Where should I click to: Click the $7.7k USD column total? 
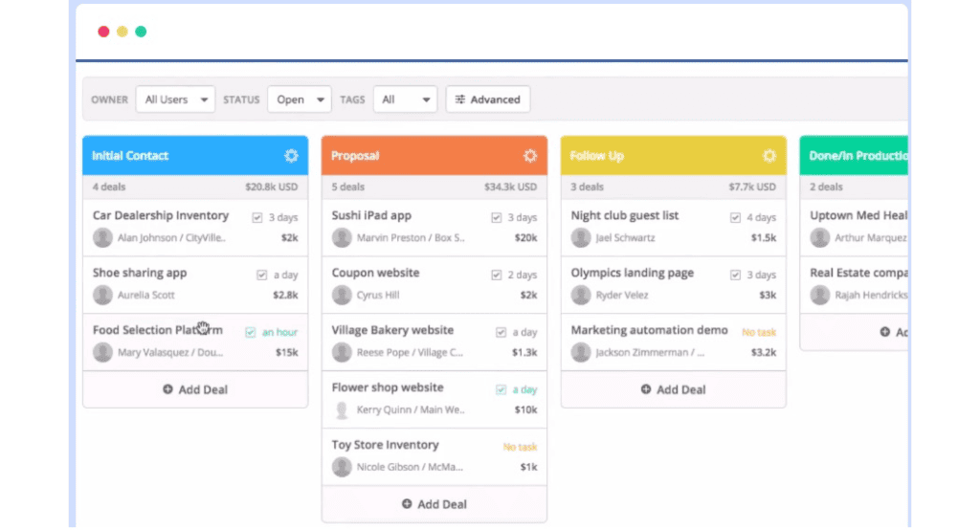752,187
